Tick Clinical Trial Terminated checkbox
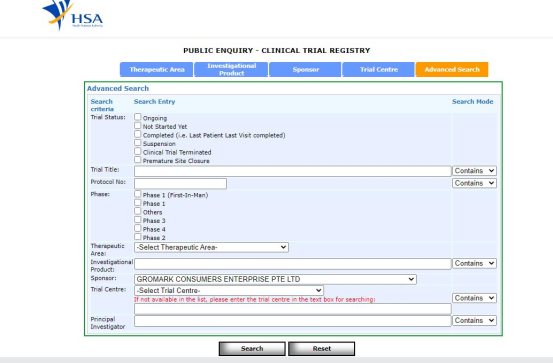Viewport: 553px width, 363px height. pos(138,151)
